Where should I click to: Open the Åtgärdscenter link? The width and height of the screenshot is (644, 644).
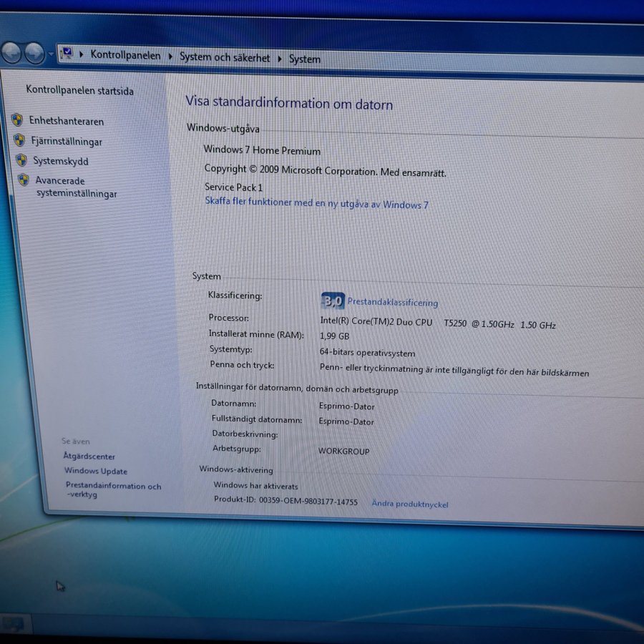[89, 456]
